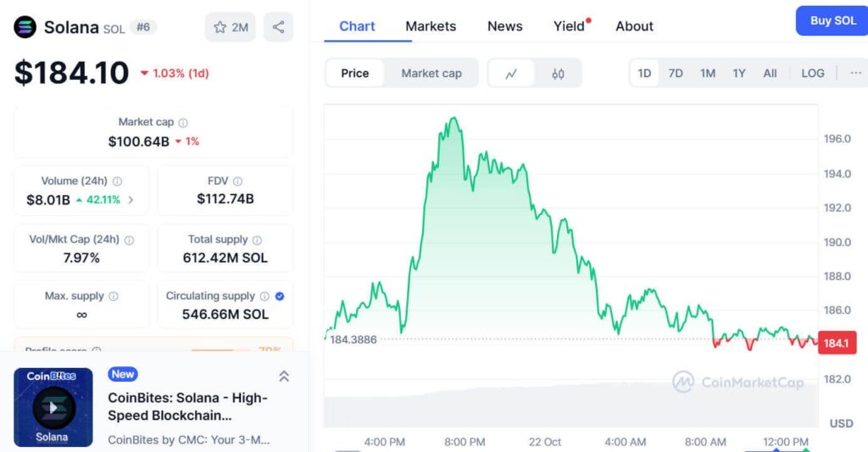Click the FDV info icon
868x452 pixels.
(238, 181)
